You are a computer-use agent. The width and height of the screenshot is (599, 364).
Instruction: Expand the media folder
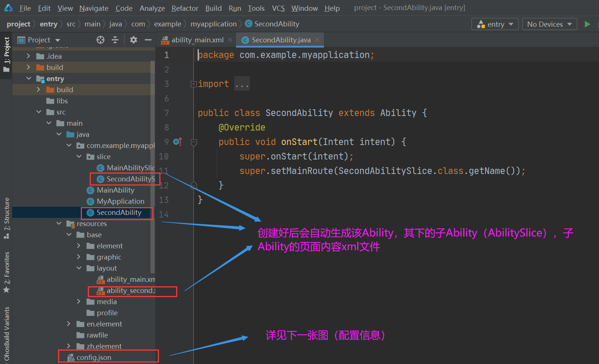(x=79, y=302)
